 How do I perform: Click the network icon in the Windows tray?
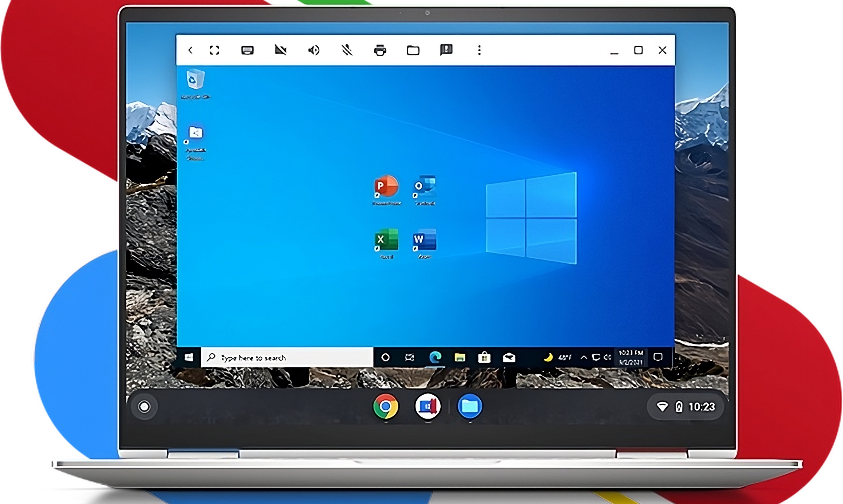596,357
